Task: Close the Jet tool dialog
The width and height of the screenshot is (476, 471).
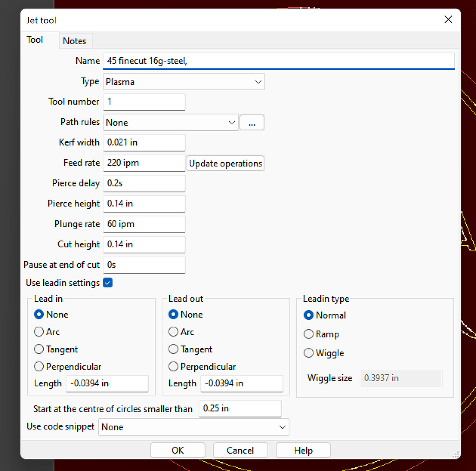Action: pos(448,20)
